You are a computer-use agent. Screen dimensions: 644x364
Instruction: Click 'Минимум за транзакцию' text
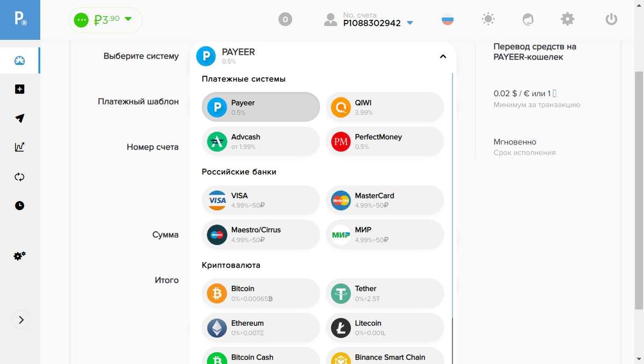(537, 105)
